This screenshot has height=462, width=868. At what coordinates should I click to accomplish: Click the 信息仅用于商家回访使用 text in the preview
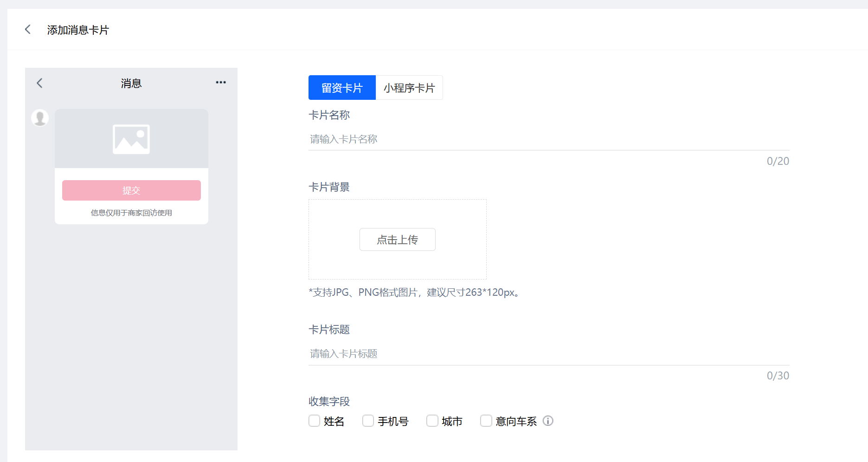[131, 213]
